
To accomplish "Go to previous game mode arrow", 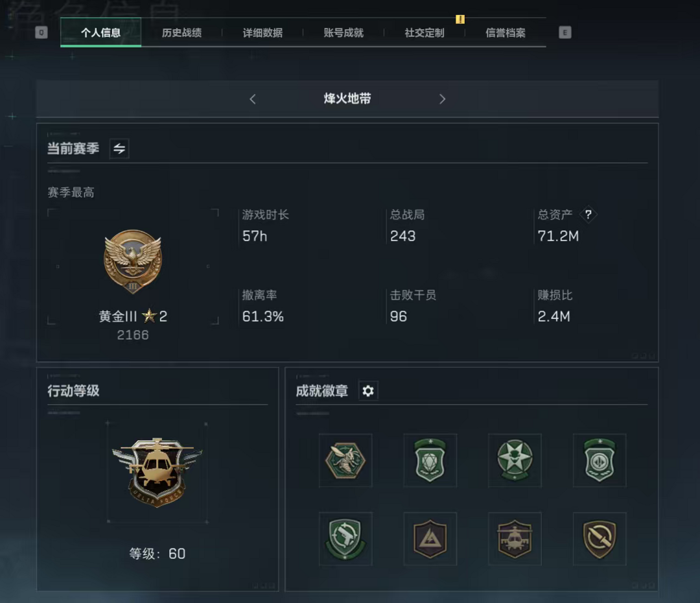I will click(253, 99).
